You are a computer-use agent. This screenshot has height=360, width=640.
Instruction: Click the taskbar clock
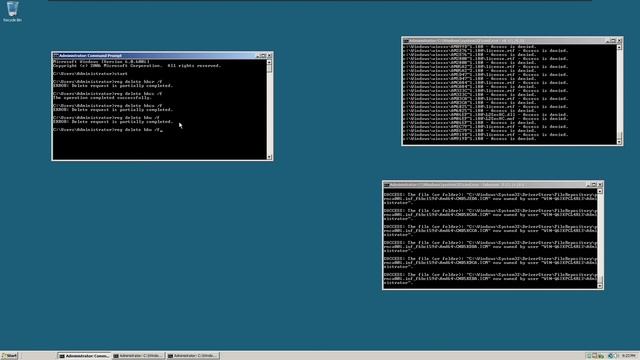pos(629,356)
